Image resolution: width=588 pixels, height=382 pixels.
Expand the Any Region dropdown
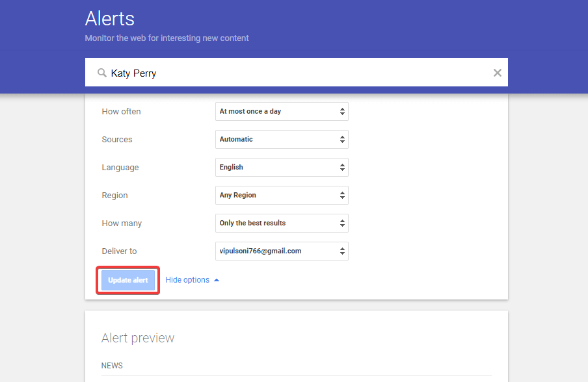click(x=282, y=196)
